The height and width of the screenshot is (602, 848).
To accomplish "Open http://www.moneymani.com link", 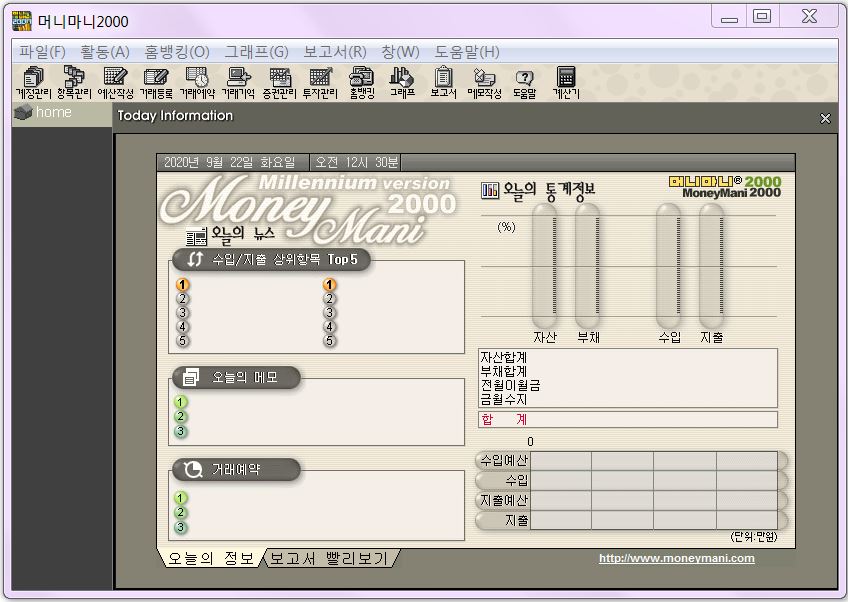I will pyautogui.click(x=677, y=558).
